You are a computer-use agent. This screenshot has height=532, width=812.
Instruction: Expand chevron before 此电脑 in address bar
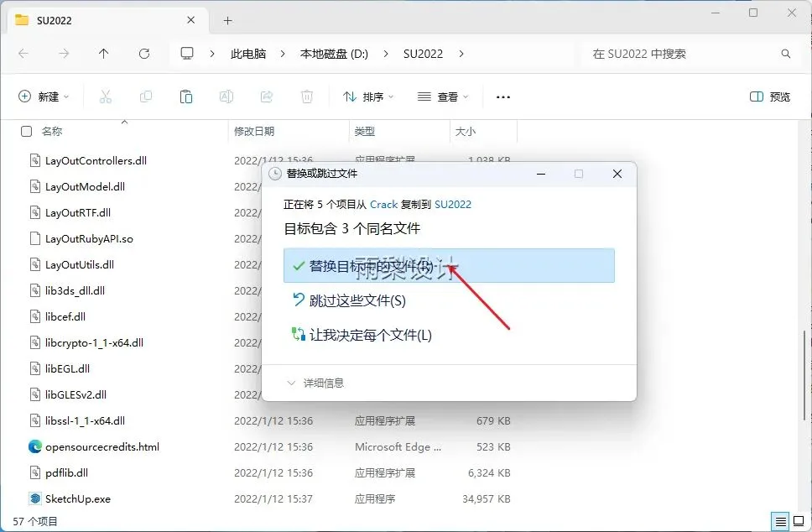coord(212,54)
